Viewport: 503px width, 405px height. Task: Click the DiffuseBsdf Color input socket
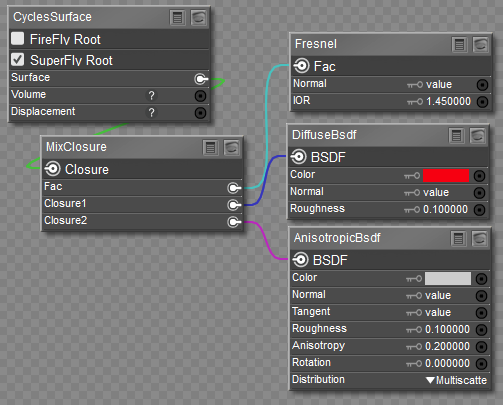(479, 176)
